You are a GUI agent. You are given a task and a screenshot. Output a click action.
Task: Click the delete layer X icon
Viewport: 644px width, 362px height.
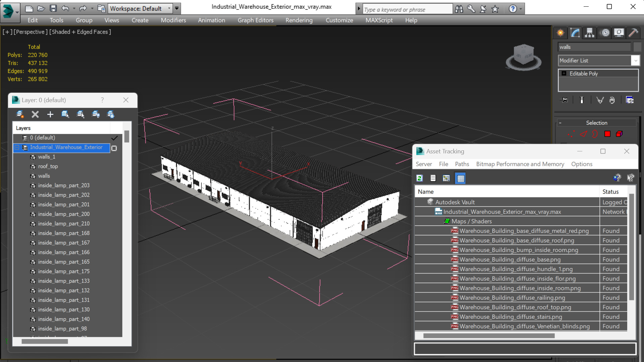click(x=35, y=115)
